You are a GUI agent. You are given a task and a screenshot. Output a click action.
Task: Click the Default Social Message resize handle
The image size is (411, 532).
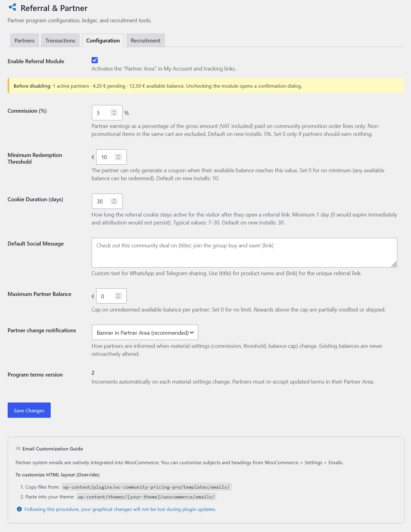point(394,264)
